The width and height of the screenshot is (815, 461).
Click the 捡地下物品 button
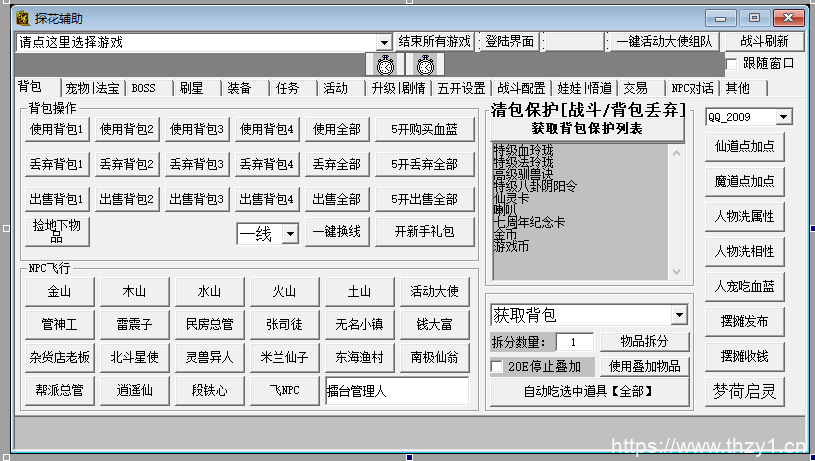coord(57,231)
